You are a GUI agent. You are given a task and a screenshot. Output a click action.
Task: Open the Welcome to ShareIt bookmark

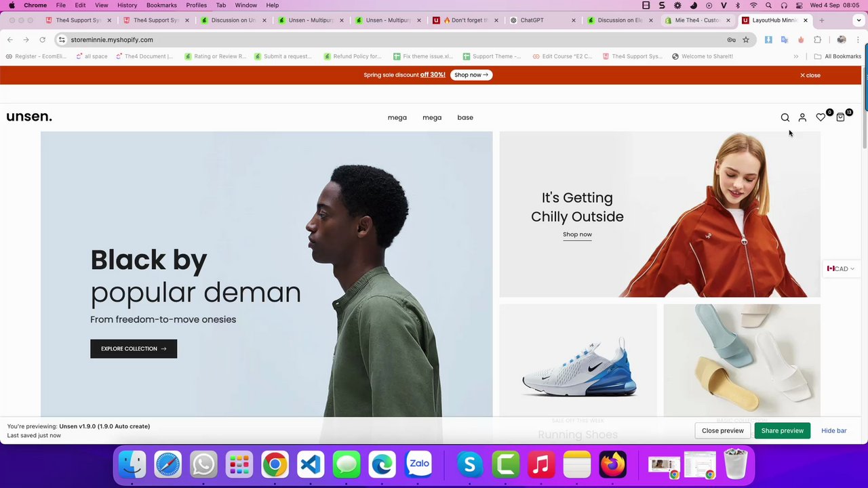(703, 56)
